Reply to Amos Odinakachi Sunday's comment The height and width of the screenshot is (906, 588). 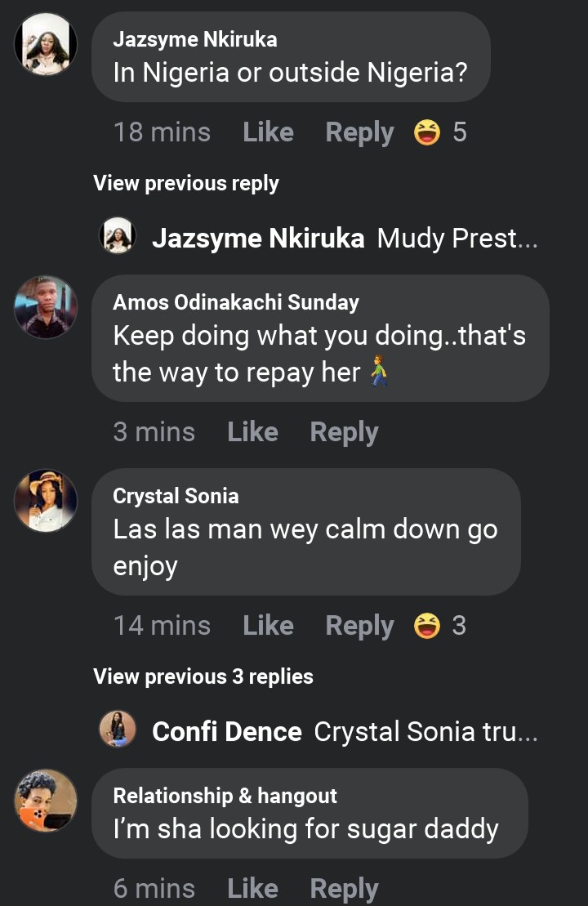[x=344, y=432]
